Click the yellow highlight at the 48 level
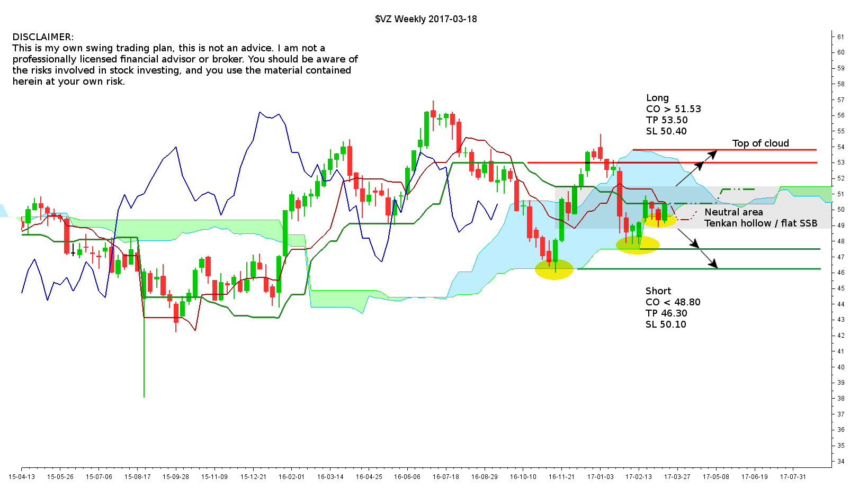 (x=638, y=245)
